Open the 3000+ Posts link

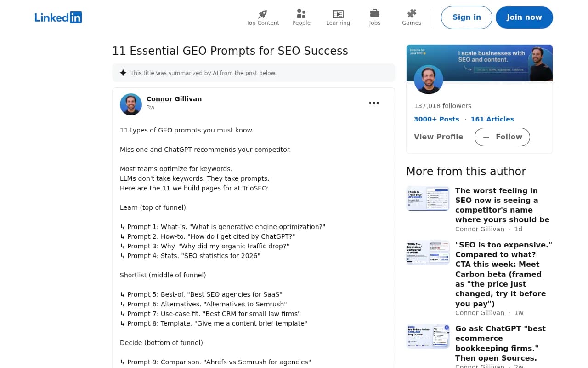click(436, 119)
